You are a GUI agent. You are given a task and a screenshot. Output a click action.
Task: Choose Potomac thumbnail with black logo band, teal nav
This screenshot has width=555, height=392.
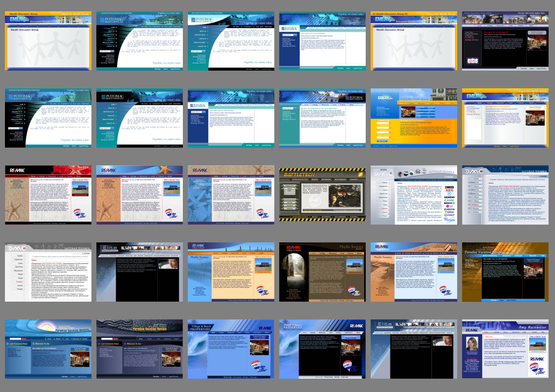tap(139, 118)
